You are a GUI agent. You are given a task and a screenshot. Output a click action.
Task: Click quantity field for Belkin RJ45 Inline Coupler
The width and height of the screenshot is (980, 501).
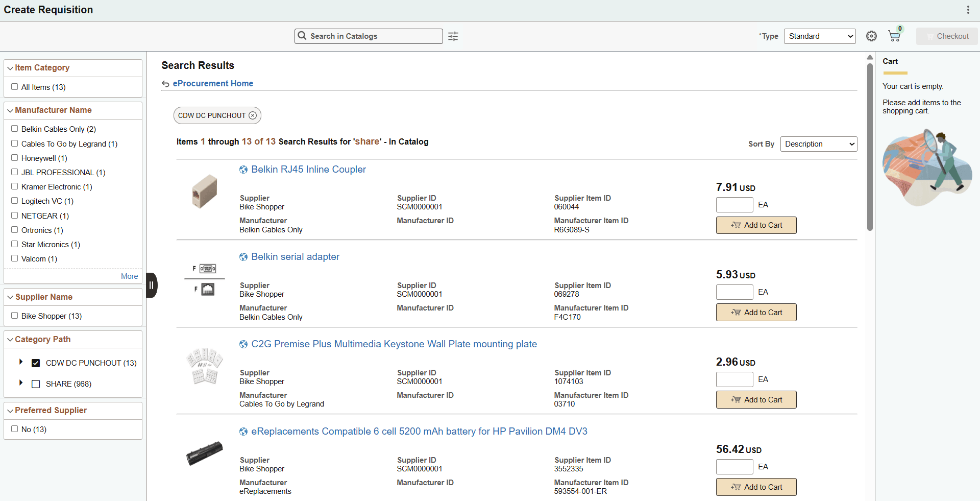[734, 204]
